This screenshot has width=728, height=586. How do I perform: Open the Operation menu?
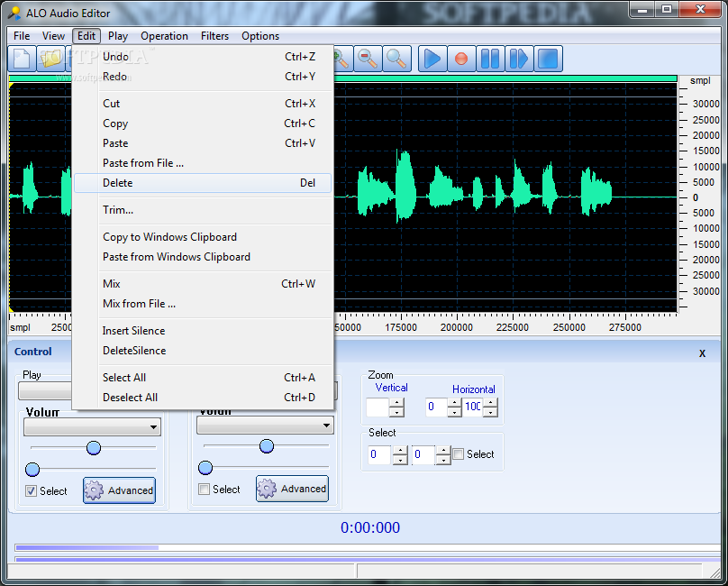coord(164,36)
